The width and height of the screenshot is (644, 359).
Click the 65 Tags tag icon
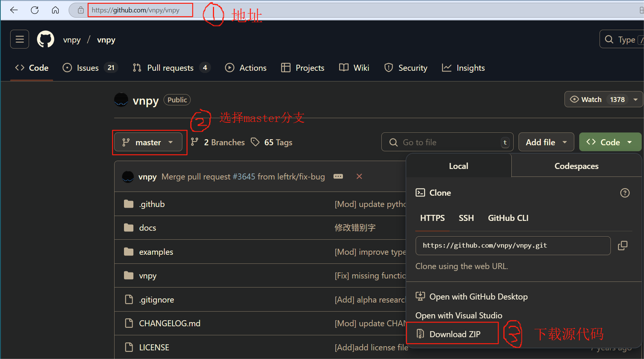[x=255, y=142]
